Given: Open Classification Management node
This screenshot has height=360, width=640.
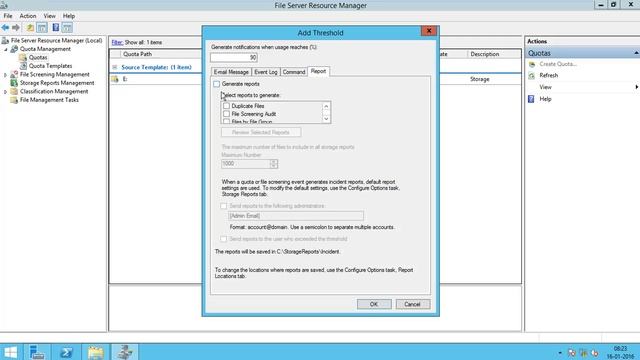Looking at the screenshot, I should pyautogui.click(x=54, y=91).
